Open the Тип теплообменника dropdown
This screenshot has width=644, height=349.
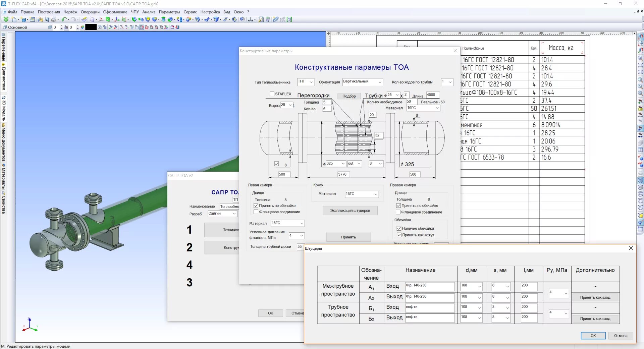(306, 82)
